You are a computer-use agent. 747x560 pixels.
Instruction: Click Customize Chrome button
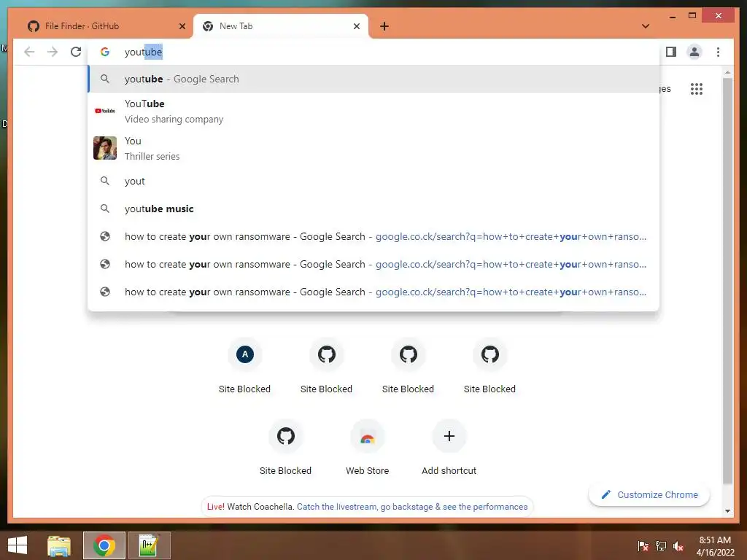point(649,495)
